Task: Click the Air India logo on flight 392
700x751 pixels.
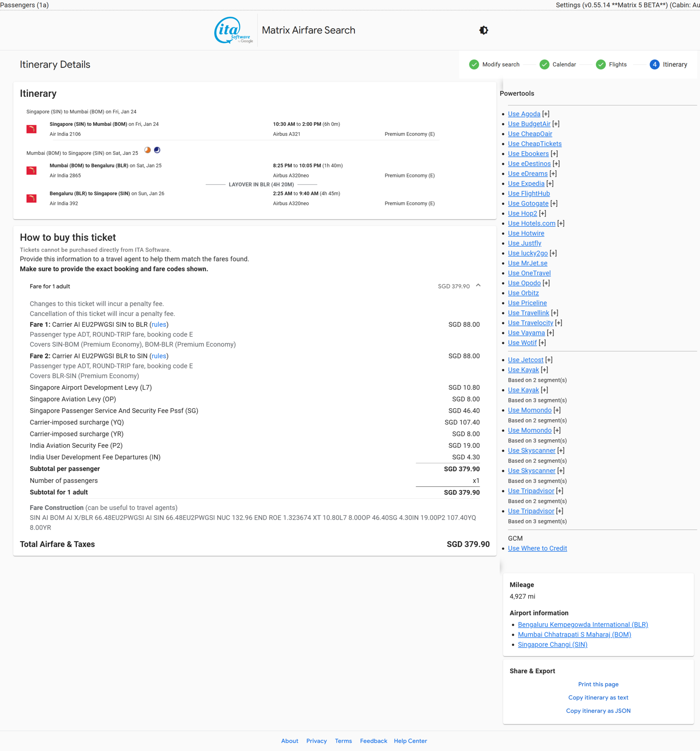Action: 32,198
